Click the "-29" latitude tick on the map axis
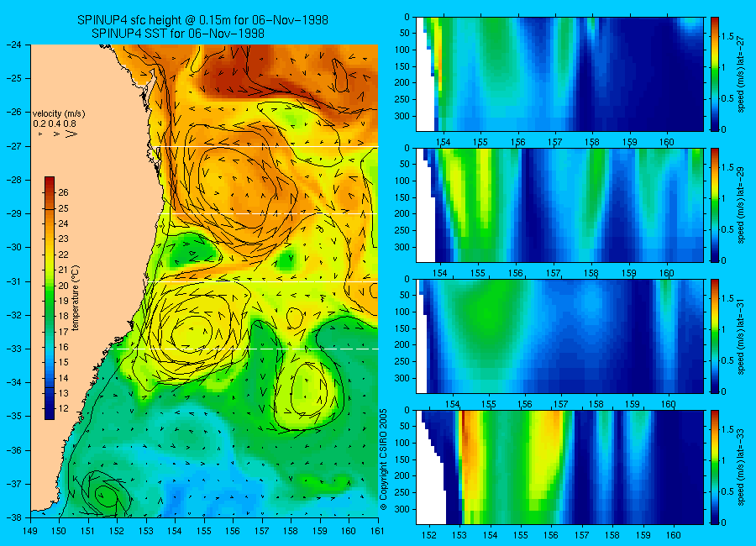The height and width of the screenshot is (546, 756). pos(14,213)
